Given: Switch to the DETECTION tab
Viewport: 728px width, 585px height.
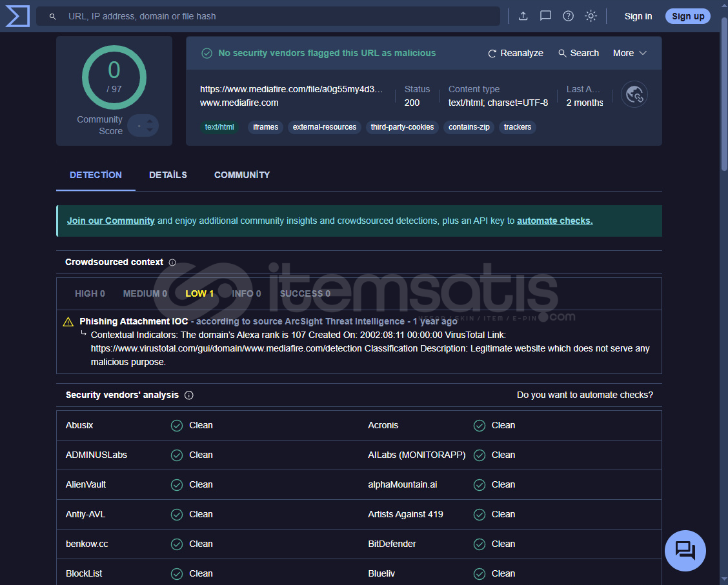Looking at the screenshot, I should pyautogui.click(x=96, y=175).
